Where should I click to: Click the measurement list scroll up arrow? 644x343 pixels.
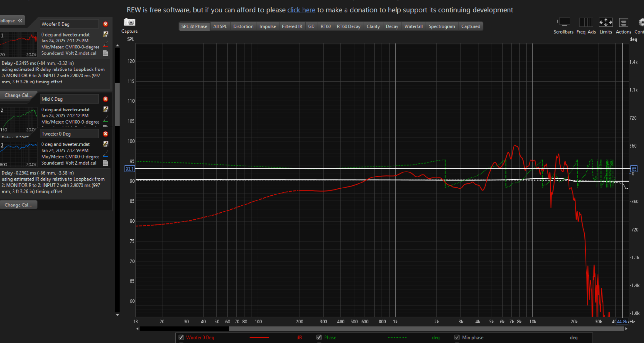point(117,46)
